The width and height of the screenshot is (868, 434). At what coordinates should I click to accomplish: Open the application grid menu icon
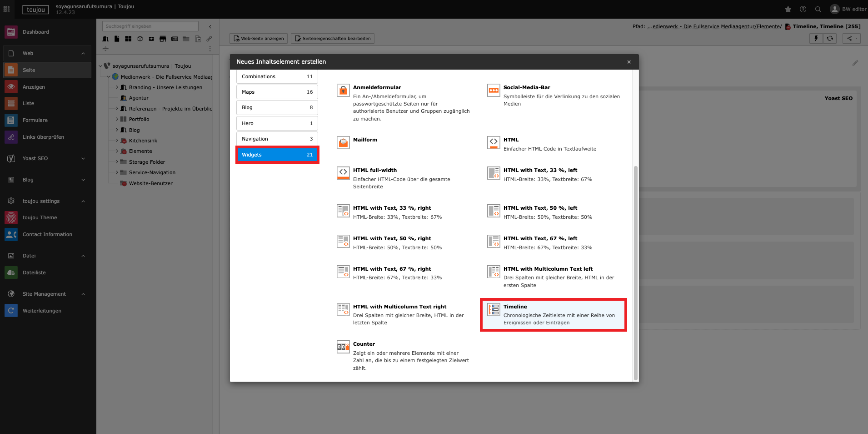tap(6, 9)
